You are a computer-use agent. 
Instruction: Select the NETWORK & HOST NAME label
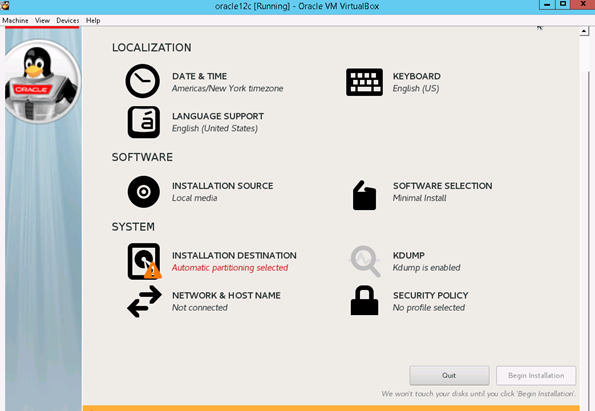[226, 295]
